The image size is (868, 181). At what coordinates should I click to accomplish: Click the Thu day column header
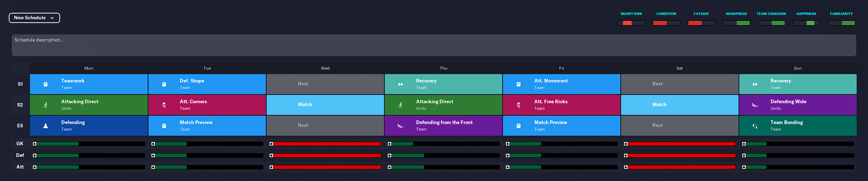coord(443,68)
